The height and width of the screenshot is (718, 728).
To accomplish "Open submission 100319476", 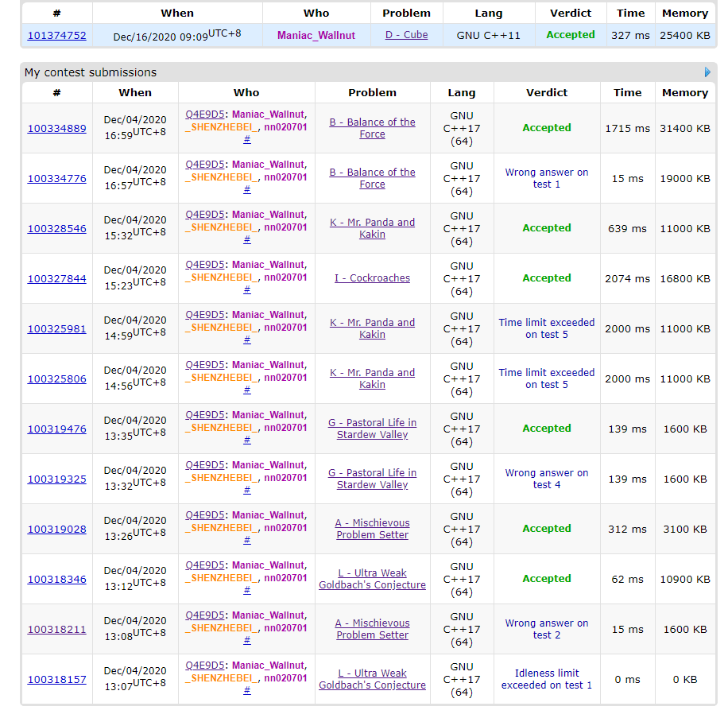I will (x=56, y=429).
